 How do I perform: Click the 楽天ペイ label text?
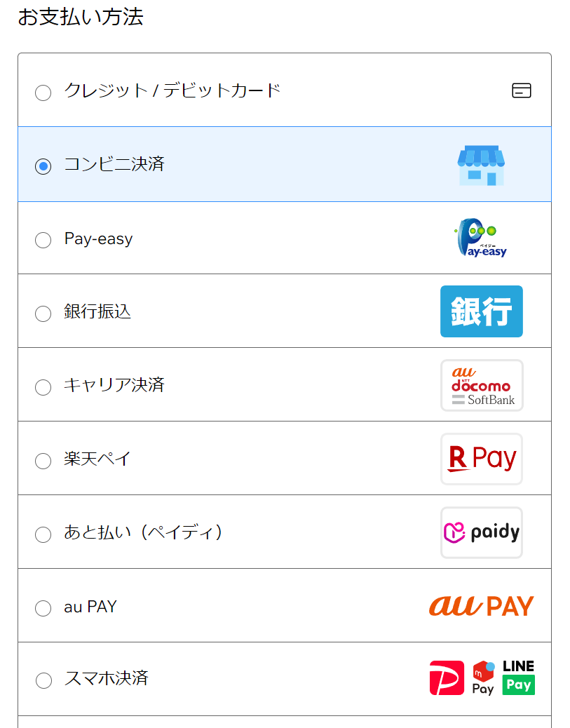tap(97, 459)
